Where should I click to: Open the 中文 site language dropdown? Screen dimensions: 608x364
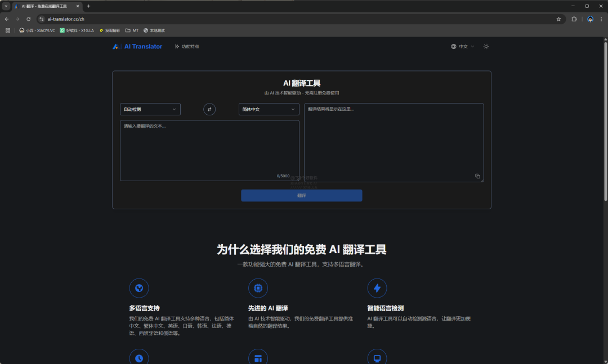(463, 47)
